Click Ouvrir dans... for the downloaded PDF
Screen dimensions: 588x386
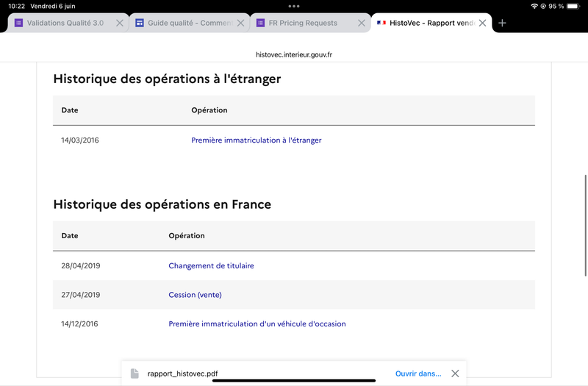click(418, 374)
